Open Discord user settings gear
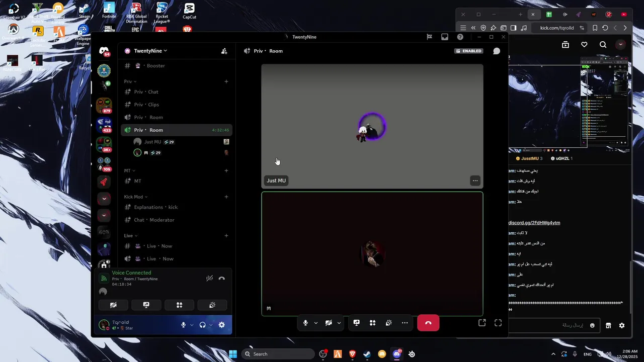 coord(221,325)
